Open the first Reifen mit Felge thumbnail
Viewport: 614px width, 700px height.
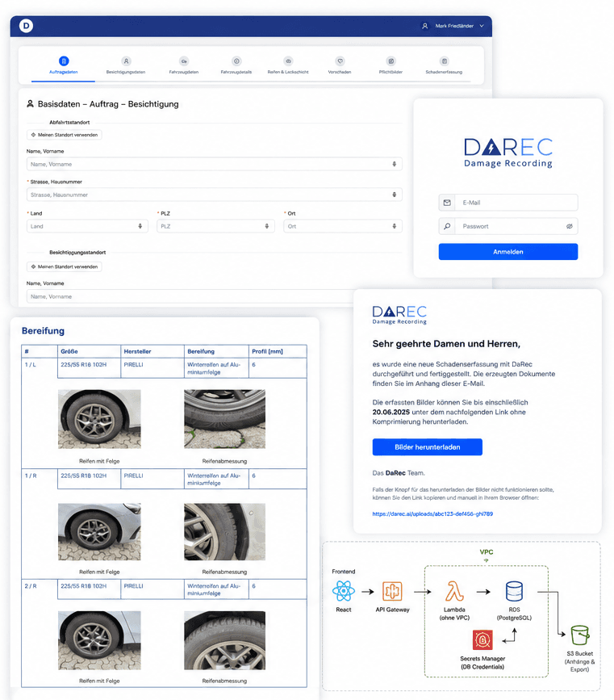99,419
